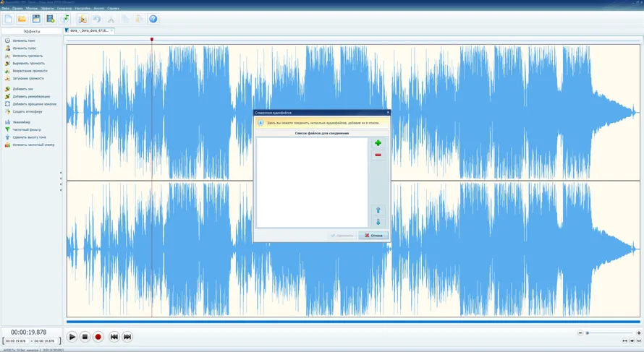
Task: Open file using the folder icon
Action: [x=22, y=19]
